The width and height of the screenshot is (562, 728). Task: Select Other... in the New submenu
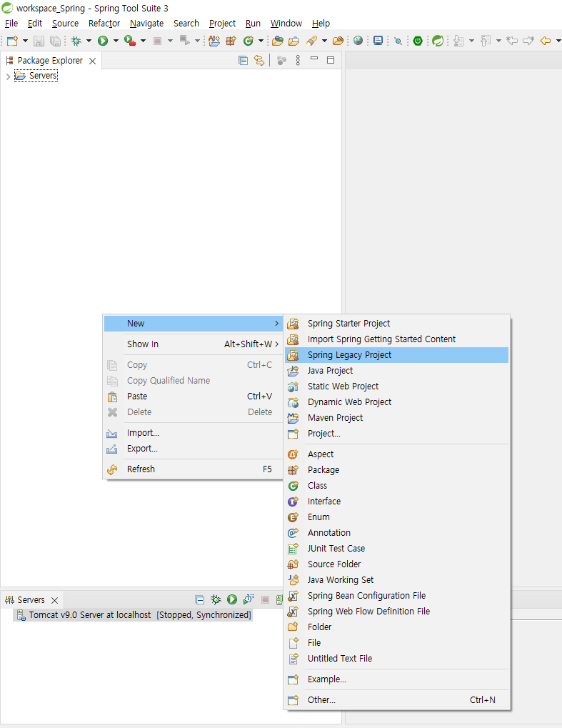click(397, 700)
